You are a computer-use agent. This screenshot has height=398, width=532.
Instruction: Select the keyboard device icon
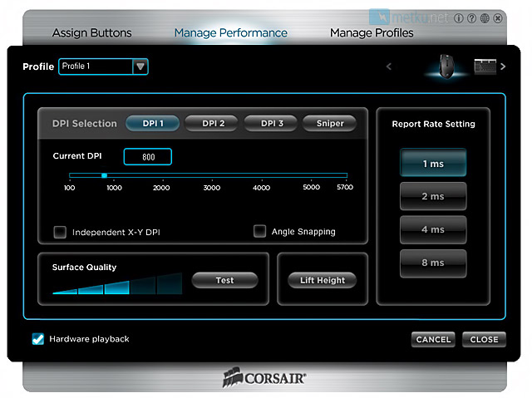(x=485, y=66)
